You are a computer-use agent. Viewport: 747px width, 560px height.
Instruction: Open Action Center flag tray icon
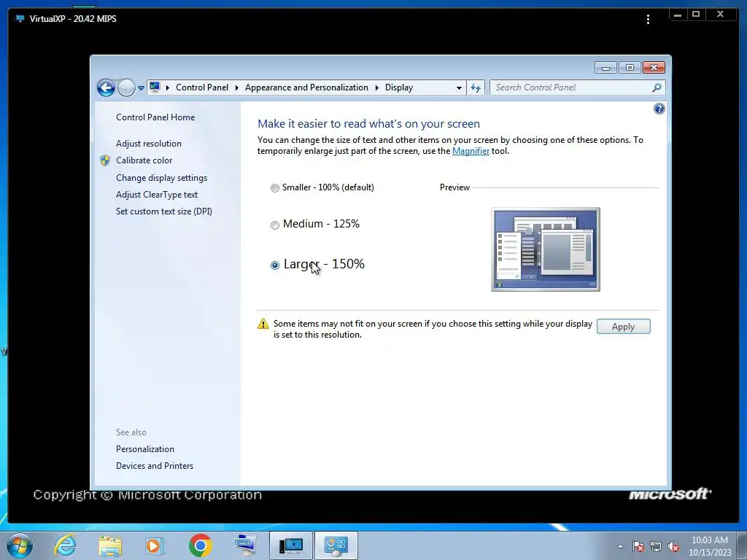pos(638,546)
